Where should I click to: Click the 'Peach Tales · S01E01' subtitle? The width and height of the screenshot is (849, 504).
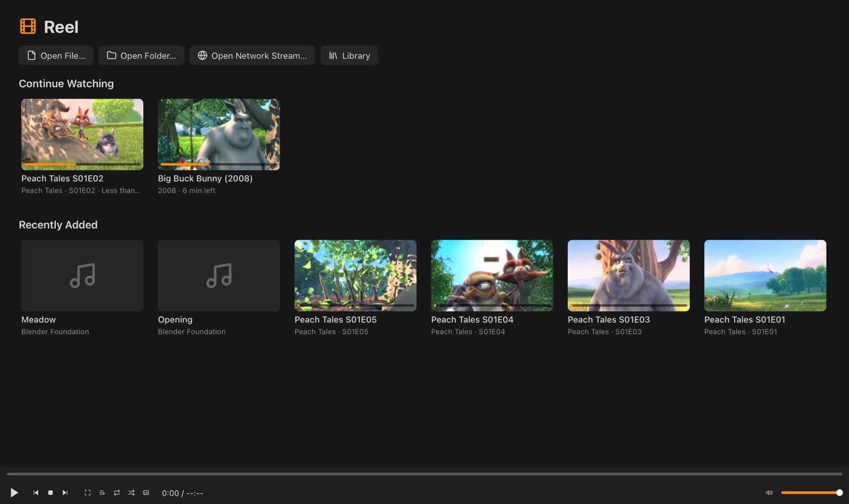(x=741, y=332)
